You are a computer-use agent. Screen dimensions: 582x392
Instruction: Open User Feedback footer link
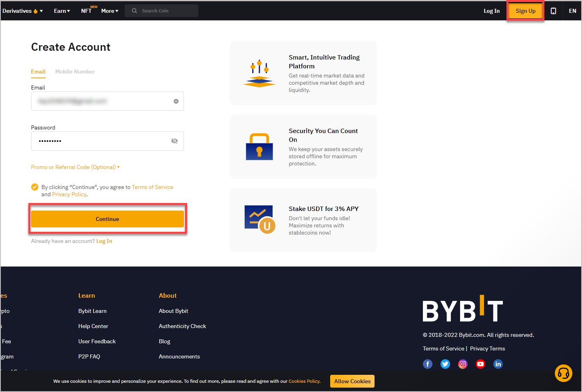(x=97, y=341)
